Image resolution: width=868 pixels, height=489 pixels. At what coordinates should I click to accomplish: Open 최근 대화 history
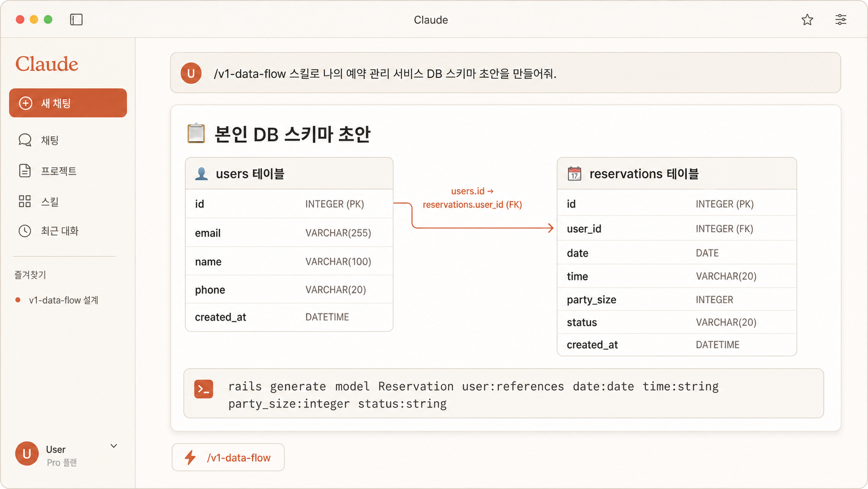[x=60, y=231]
